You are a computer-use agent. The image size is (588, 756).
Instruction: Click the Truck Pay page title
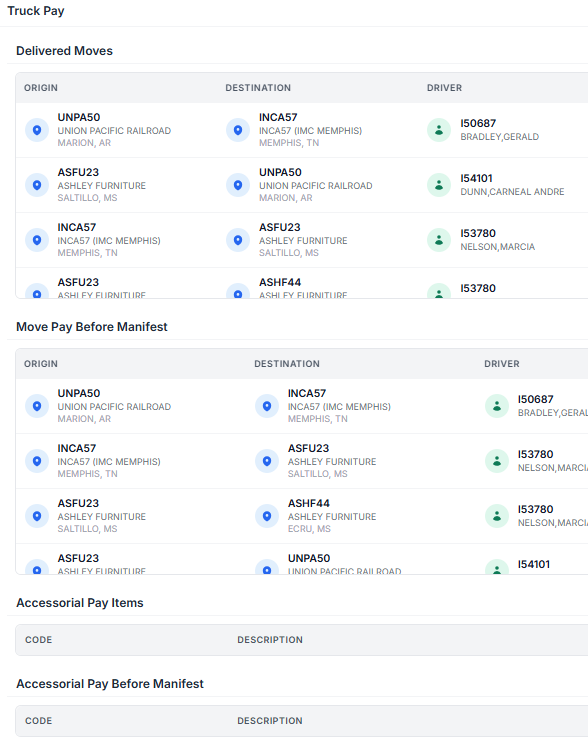(x=36, y=11)
